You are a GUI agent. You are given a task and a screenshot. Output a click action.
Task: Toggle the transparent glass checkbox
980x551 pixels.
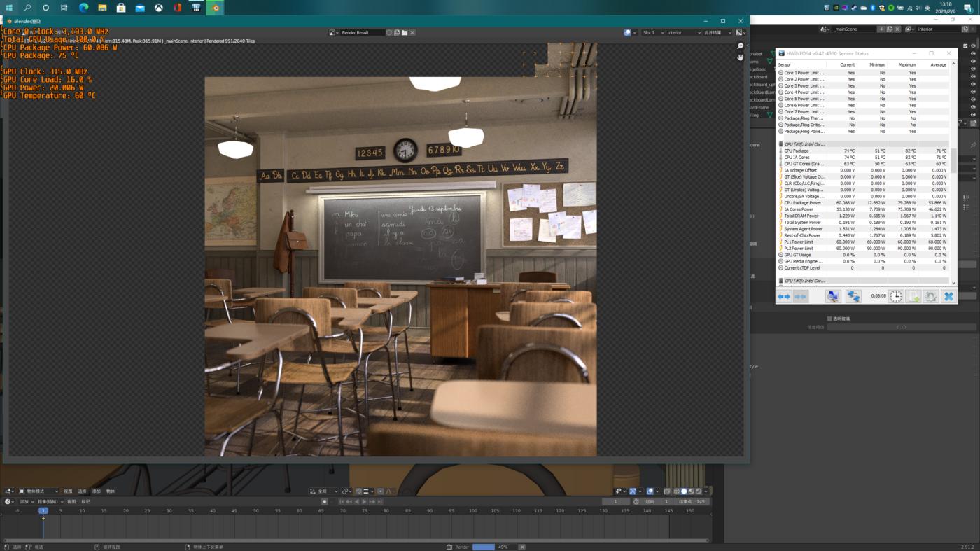coord(829,319)
